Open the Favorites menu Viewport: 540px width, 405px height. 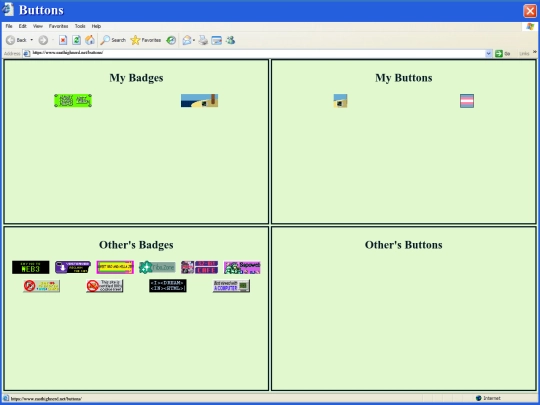tap(58, 26)
